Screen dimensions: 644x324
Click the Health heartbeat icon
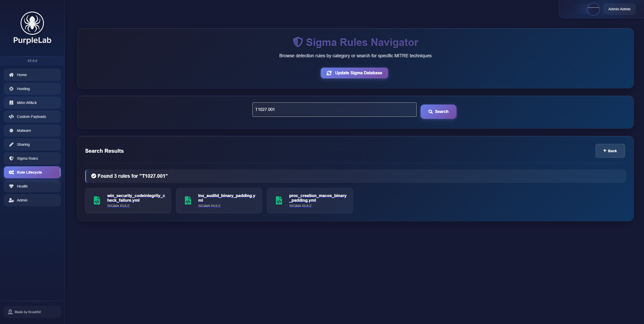(x=11, y=186)
